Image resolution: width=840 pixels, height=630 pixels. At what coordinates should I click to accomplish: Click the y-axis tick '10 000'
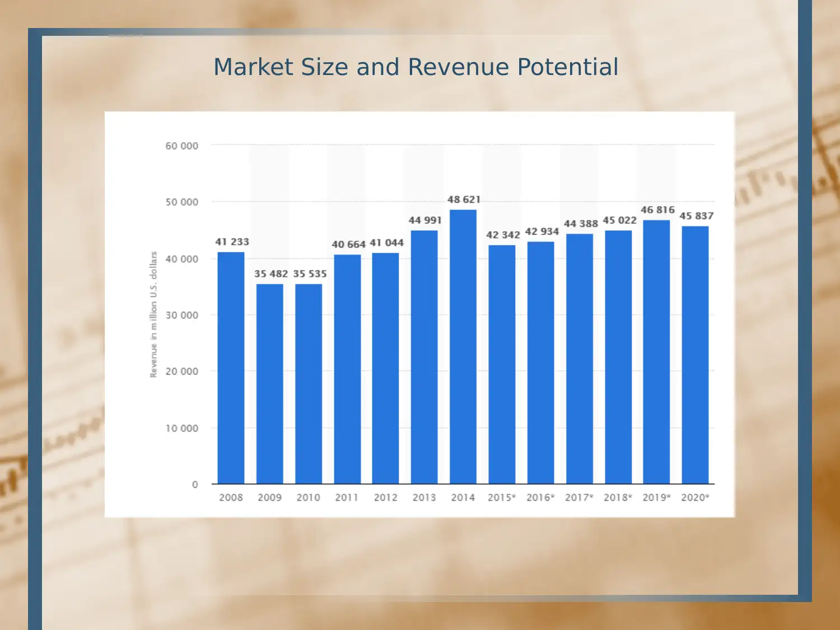(181, 428)
